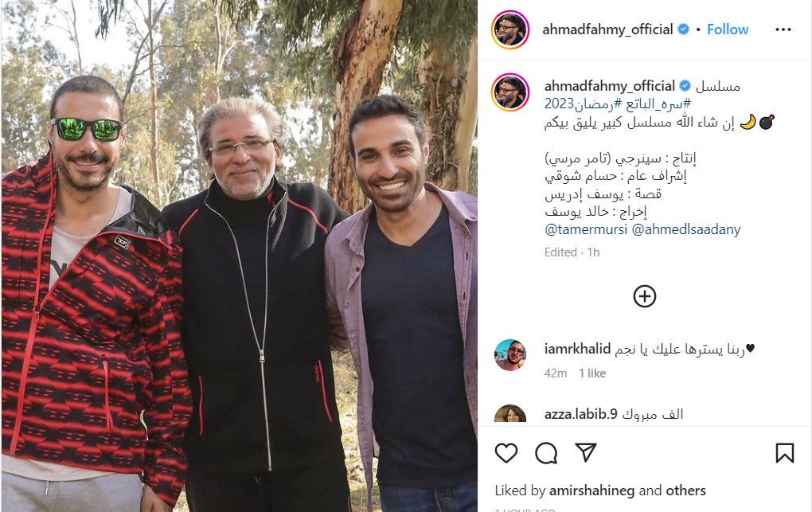Open the iamrkhalid username link
Viewport: 812px width, 512px height.
point(577,349)
